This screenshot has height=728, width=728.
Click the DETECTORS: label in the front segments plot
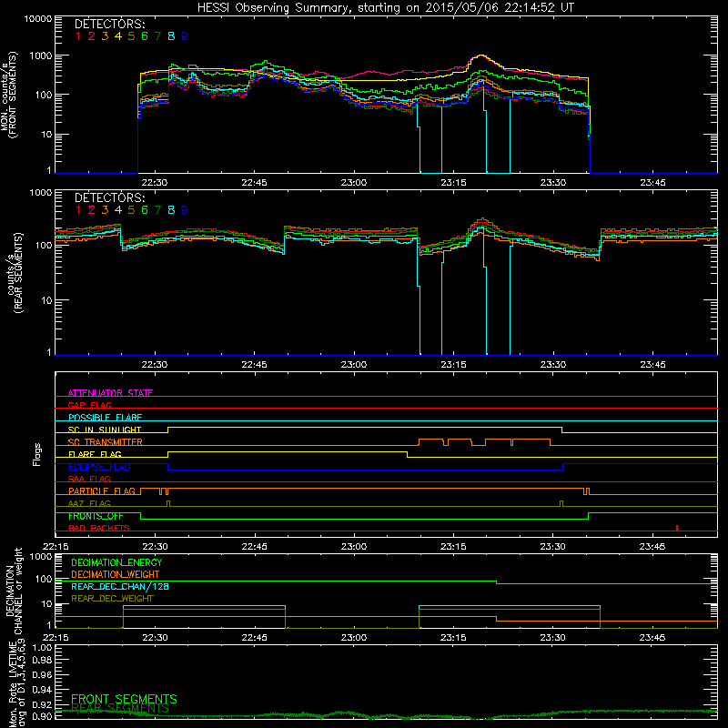click(x=109, y=24)
